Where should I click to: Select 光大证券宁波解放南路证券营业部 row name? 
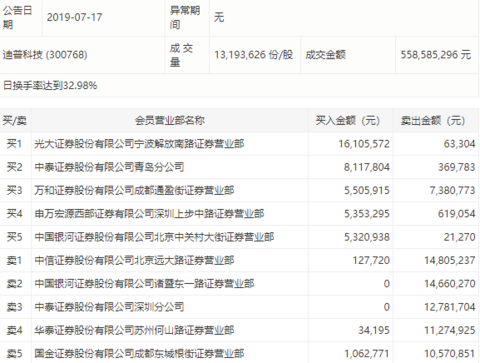(139, 144)
